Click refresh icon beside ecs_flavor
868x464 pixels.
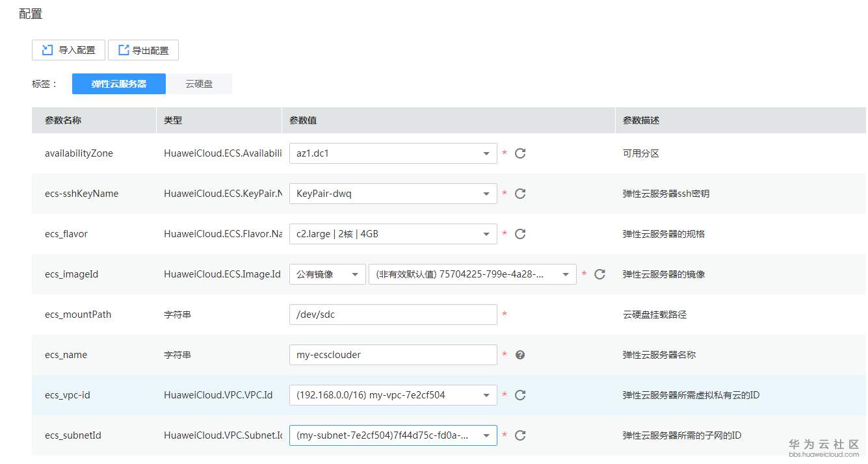520,234
